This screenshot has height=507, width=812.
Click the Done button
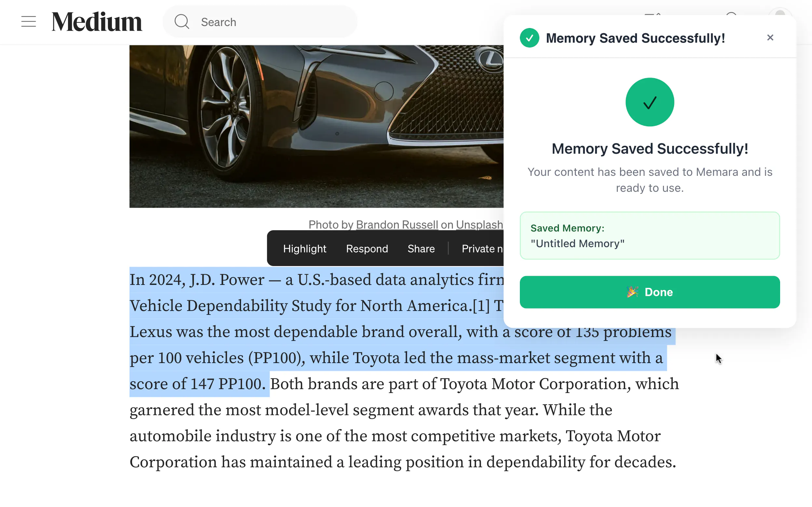click(650, 292)
